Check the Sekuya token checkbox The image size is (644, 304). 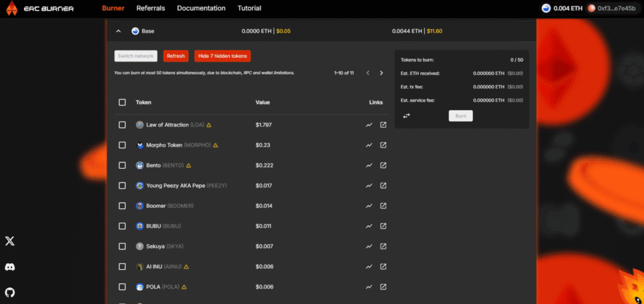coord(122,247)
